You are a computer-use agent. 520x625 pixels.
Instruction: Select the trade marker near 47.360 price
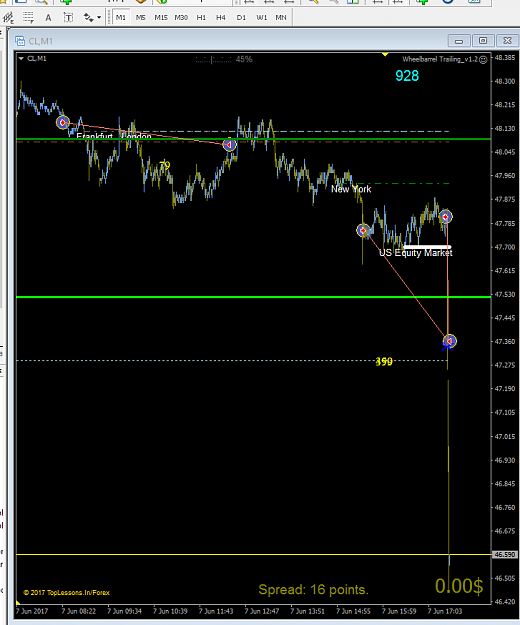click(x=449, y=342)
